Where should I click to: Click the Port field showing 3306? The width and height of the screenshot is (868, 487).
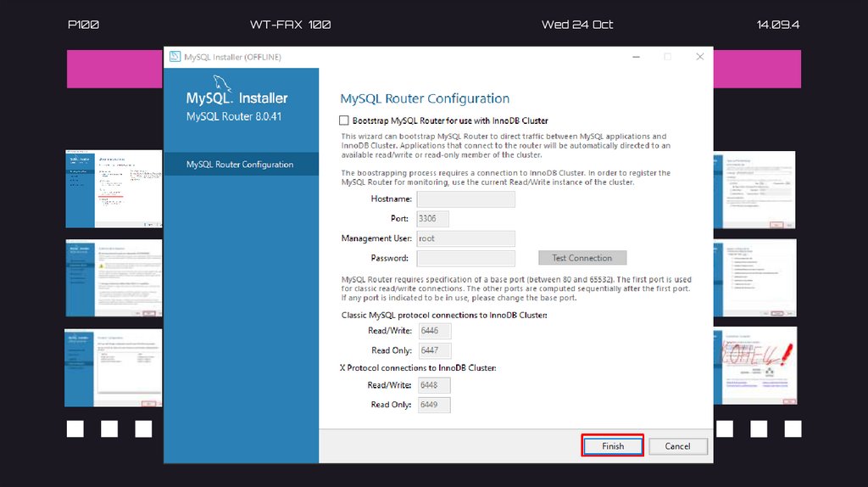pos(432,219)
